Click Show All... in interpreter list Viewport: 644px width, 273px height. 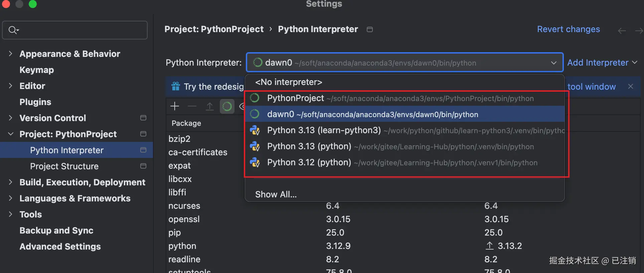point(276,194)
